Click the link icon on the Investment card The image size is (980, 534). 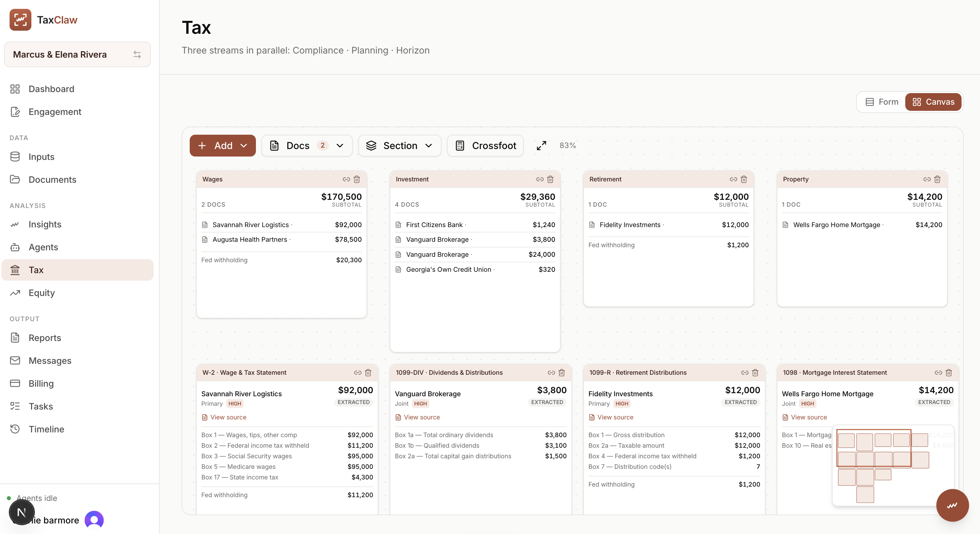pos(539,179)
